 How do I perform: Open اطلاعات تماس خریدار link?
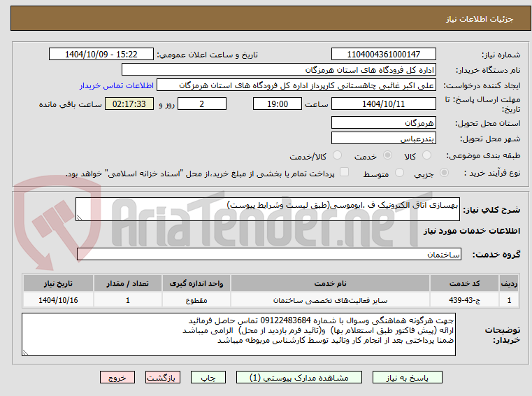point(117,85)
